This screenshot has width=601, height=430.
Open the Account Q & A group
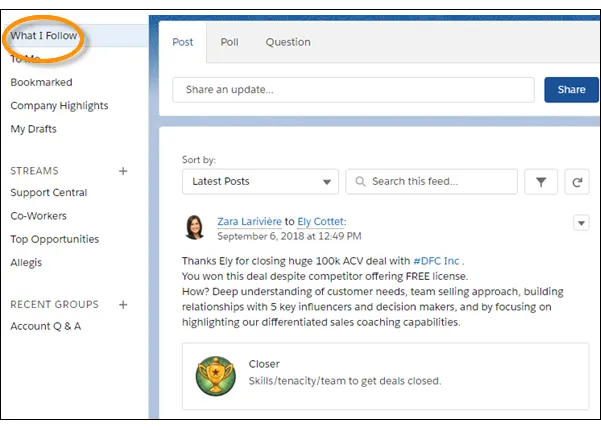click(x=46, y=326)
